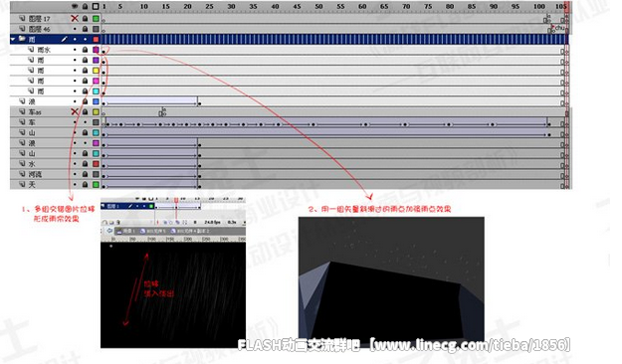The height and width of the screenshot is (364, 622).
Task: Show the hidden 图层 17 layer
Action: [75, 18]
